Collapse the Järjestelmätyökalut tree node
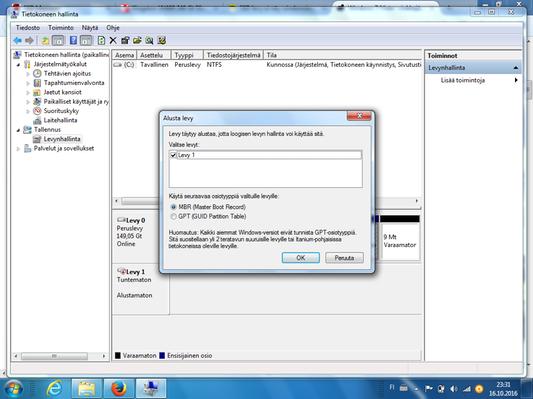Viewport: 533px width, 399px height. click(18, 64)
